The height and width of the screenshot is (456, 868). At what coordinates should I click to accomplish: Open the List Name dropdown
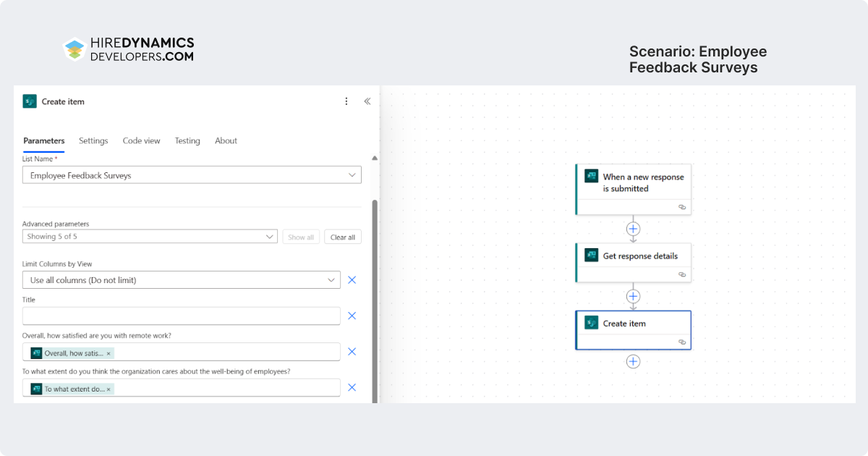(x=192, y=175)
